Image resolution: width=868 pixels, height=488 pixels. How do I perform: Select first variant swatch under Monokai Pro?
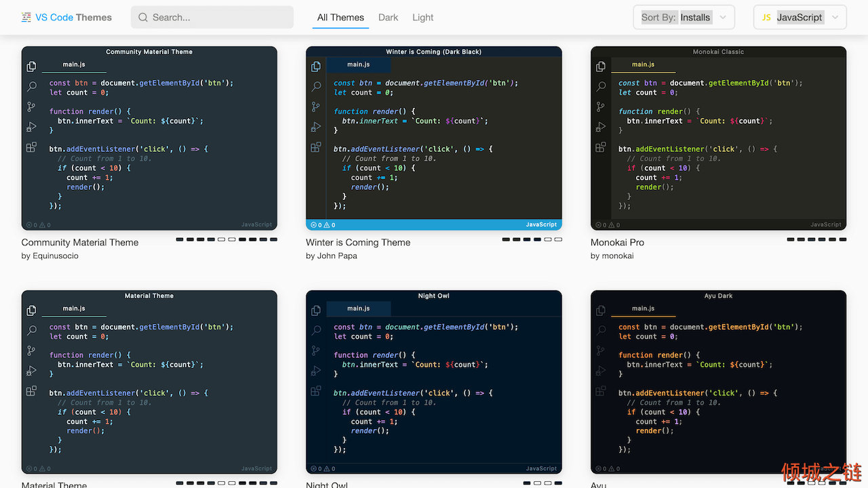[x=791, y=239]
